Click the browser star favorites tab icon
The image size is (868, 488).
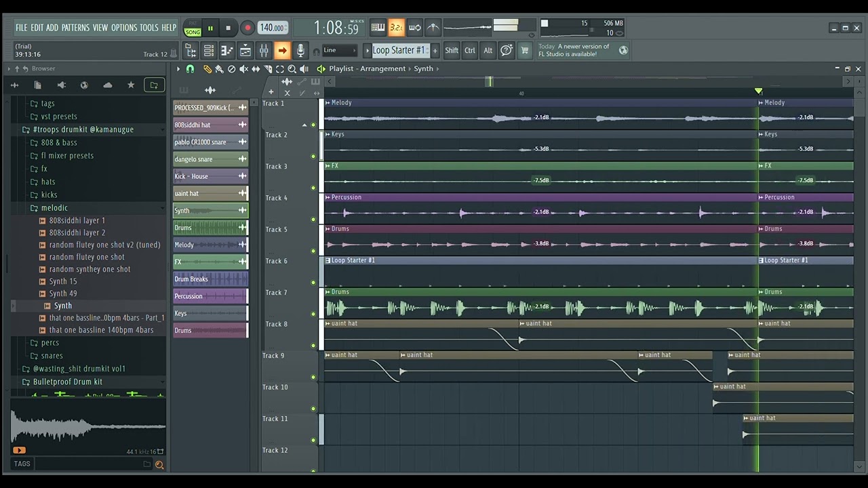pos(131,85)
